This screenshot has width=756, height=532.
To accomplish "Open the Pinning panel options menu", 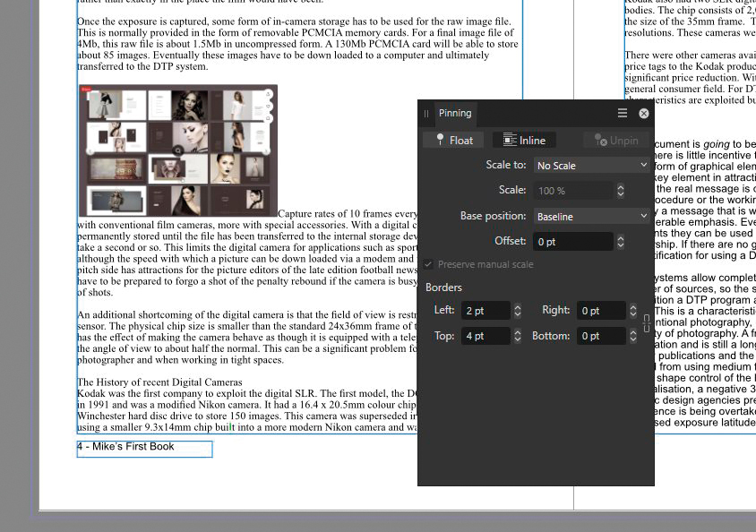I will click(x=623, y=113).
